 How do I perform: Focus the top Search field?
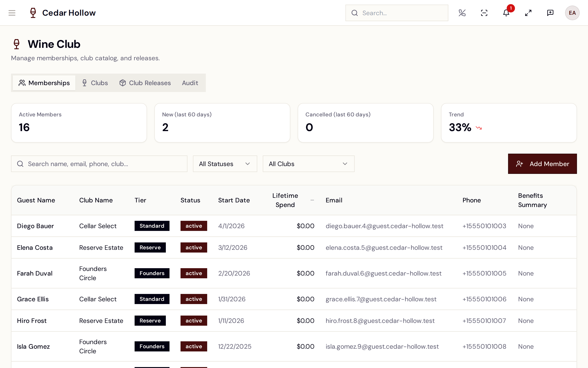[397, 13]
